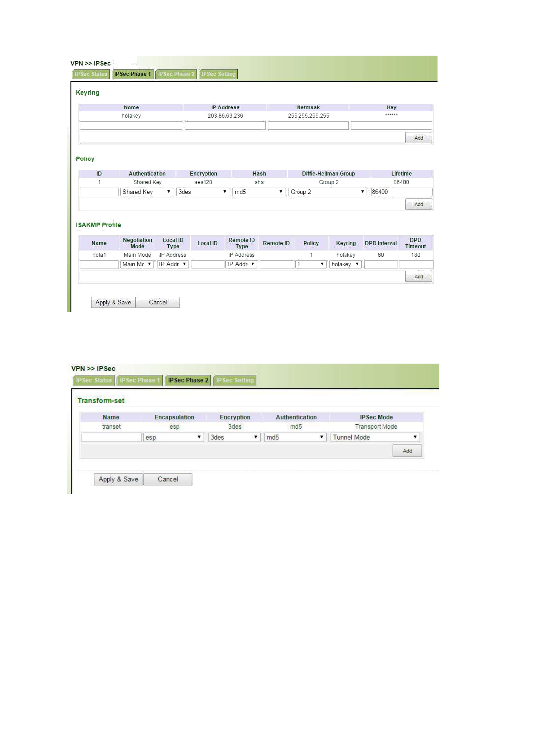Image resolution: width=534 pixels, height=756 pixels.
Task: Select netmask 255.255.255.255 cell
Action: pos(308,116)
